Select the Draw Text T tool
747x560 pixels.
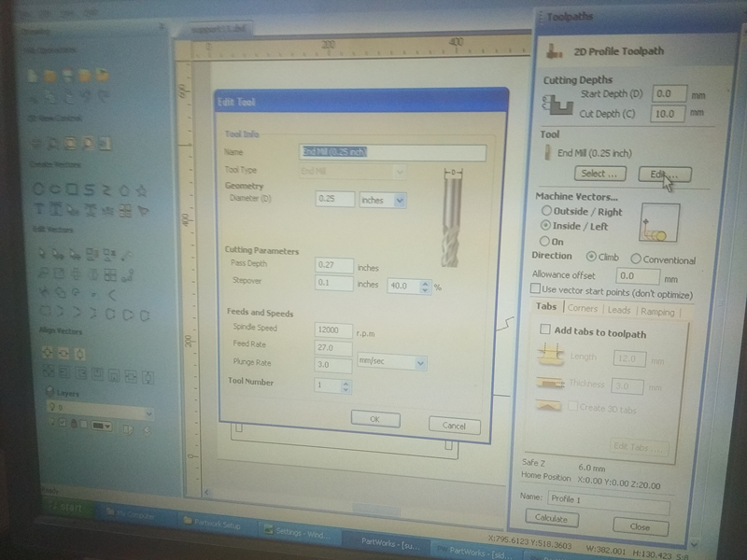(39, 208)
